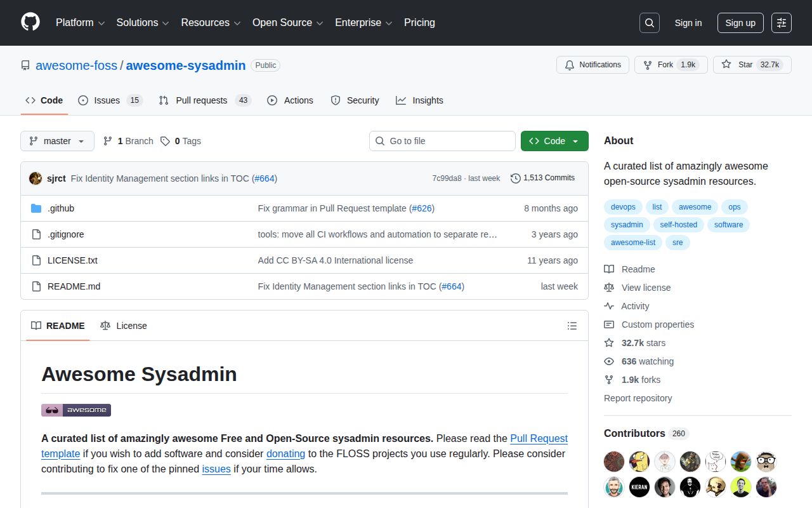Expand the master branch dropdown
Viewport: 812px width, 508px height.
(x=57, y=141)
